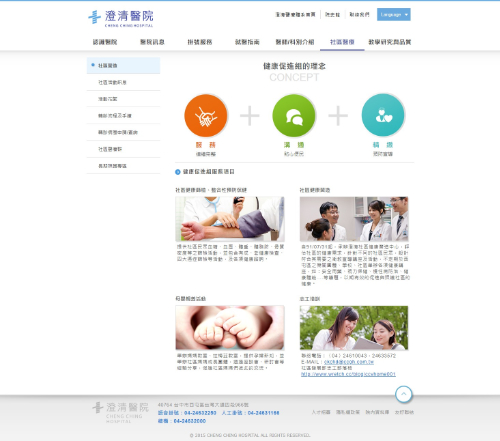Click the contact phone (04) 24610043 text
This screenshot has height=441, width=500.
click(348, 356)
